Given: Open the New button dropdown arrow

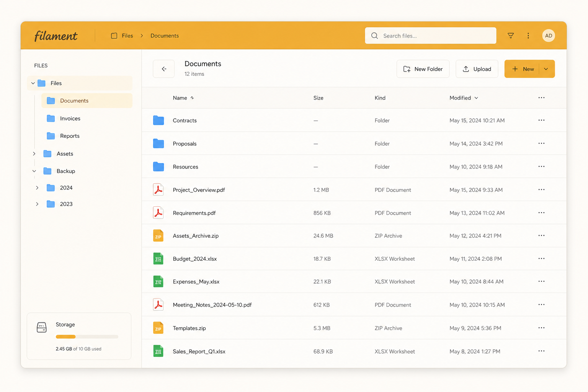Looking at the screenshot, I should click(x=546, y=69).
